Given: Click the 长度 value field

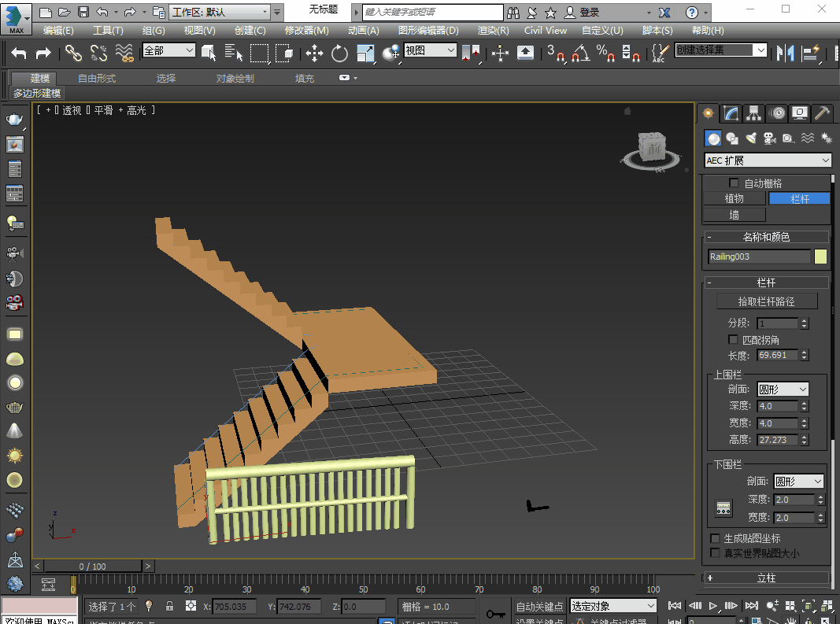Looking at the screenshot, I should [x=778, y=355].
